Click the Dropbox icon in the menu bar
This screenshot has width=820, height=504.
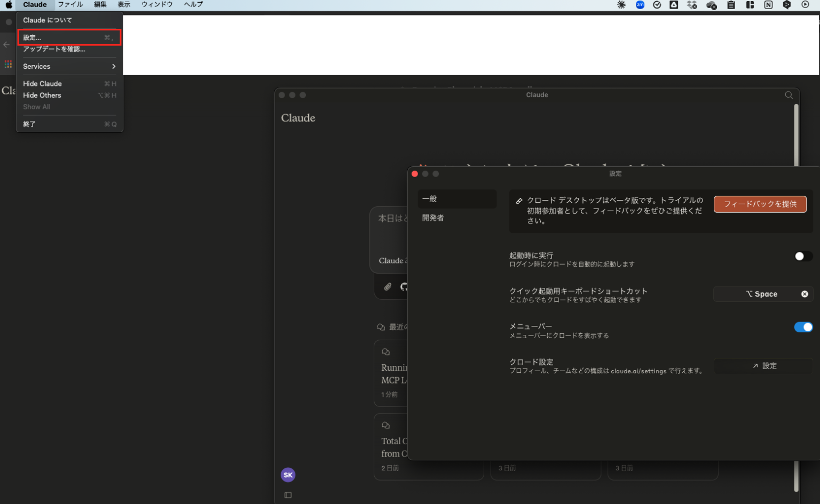point(692,5)
